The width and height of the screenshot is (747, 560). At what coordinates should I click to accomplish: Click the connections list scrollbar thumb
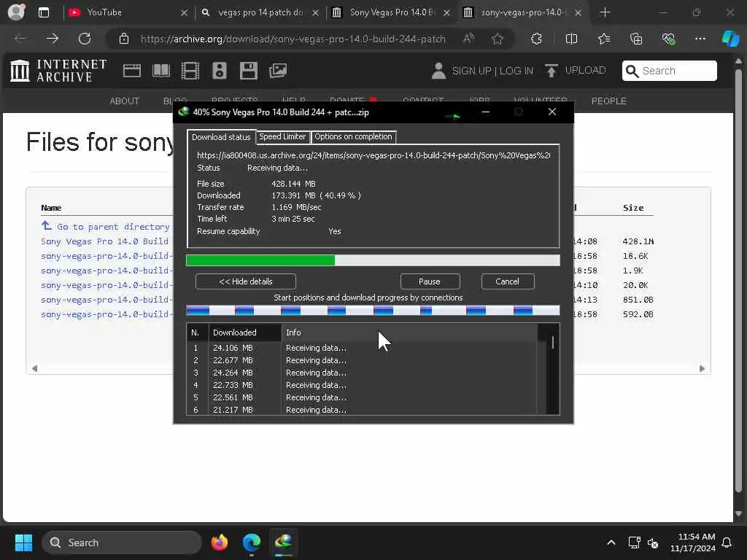pyautogui.click(x=553, y=342)
